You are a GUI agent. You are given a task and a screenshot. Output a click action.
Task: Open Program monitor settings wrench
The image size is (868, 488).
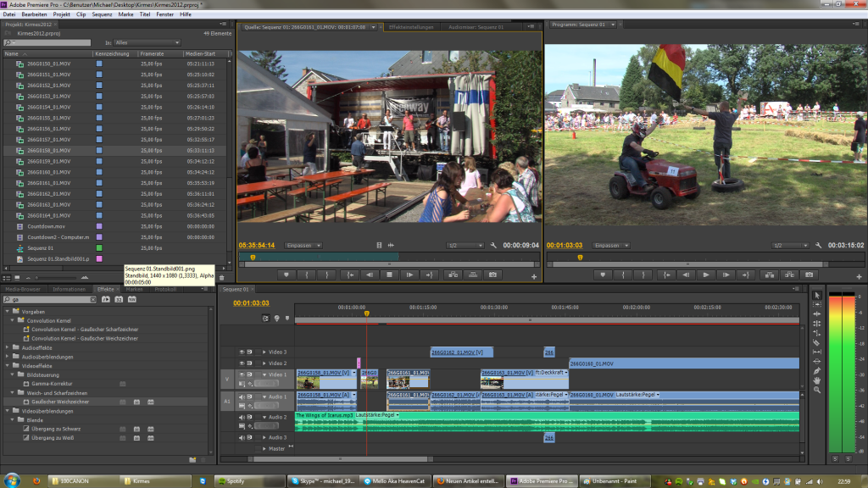(x=818, y=246)
